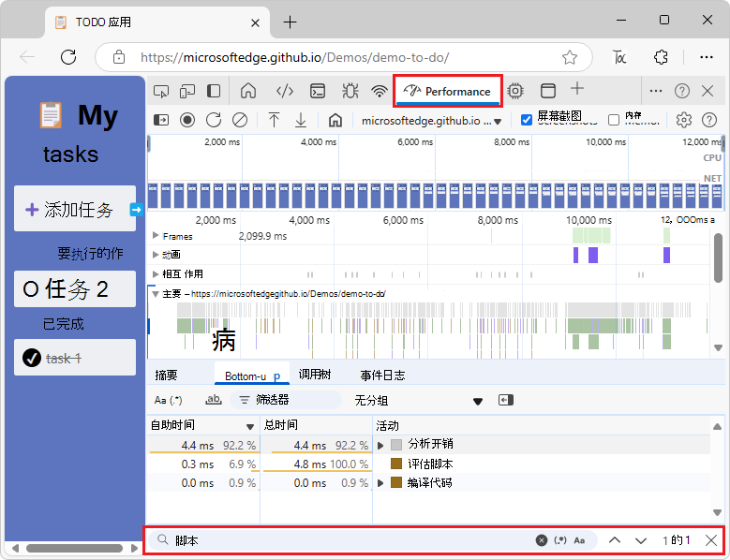Click the 脚本 search input field

pos(347,540)
